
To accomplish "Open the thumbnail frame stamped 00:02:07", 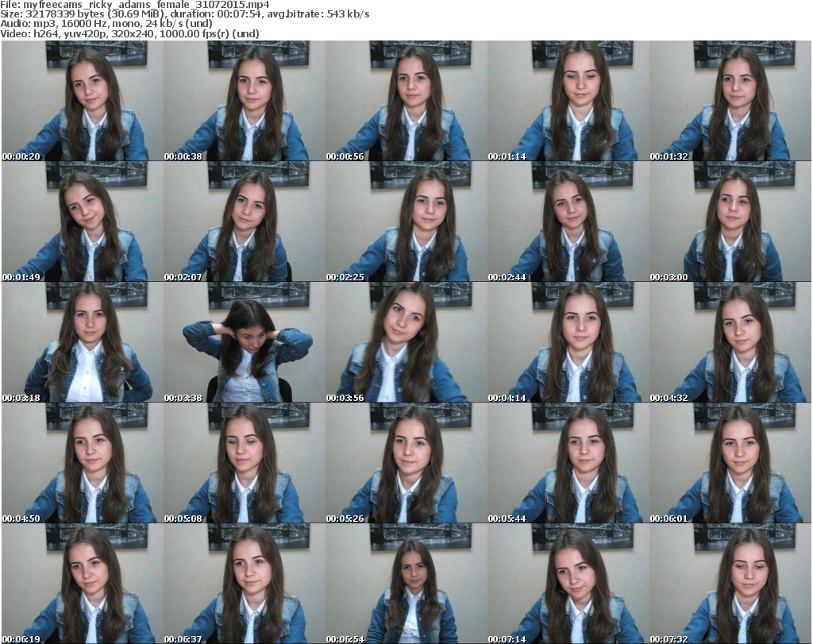I will click(245, 222).
